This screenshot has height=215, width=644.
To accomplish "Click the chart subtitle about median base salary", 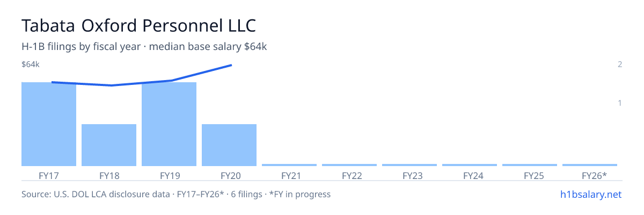I will (x=144, y=47).
